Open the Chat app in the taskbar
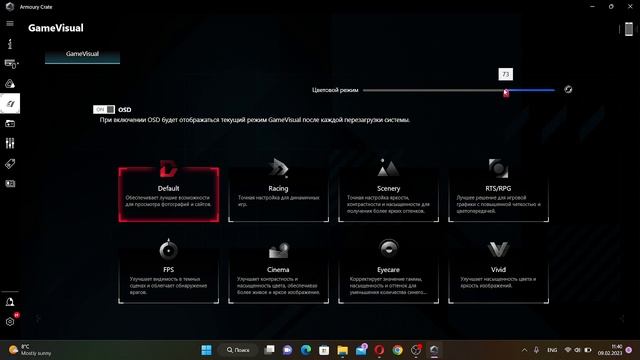The width and height of the screenshot is (640, 360). pyautogui.click(x=287, y=350)
